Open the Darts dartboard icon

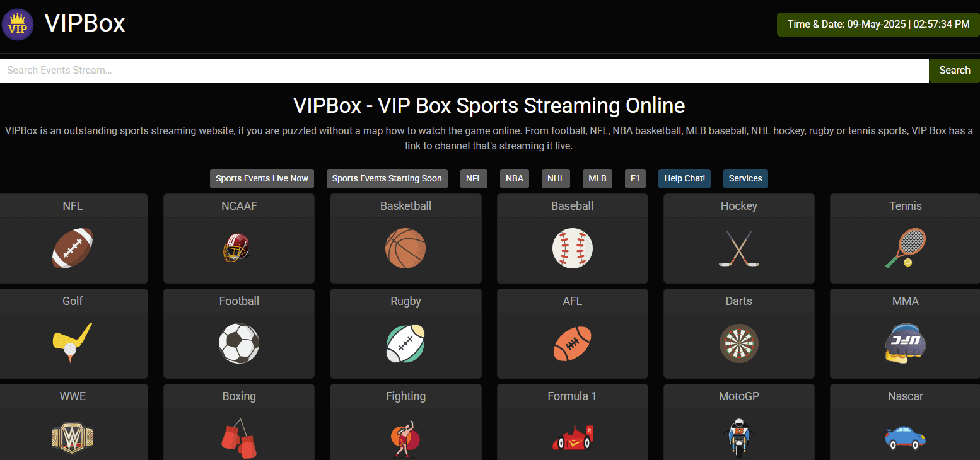[739, 343]
